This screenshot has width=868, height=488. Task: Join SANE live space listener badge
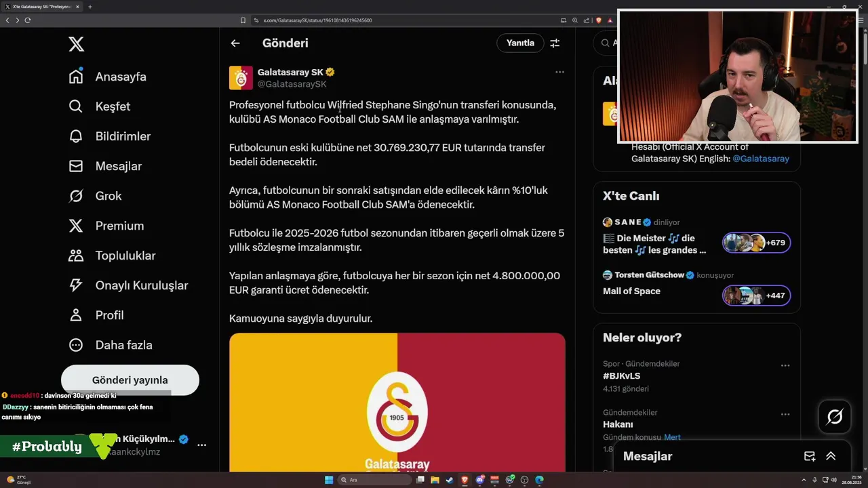point(756,243)
